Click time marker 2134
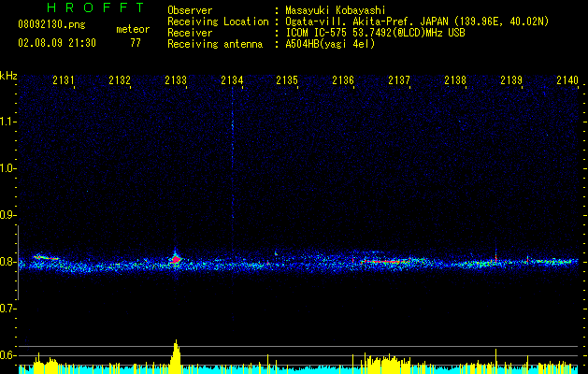The width and height of the screenshot is (588, 374). (232, 79)
